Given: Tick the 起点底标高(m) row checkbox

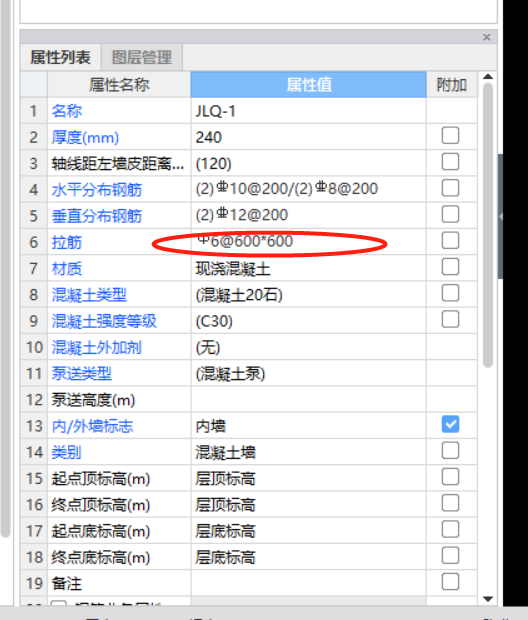Looking at the screenshot, I should (x=450, y=529).
